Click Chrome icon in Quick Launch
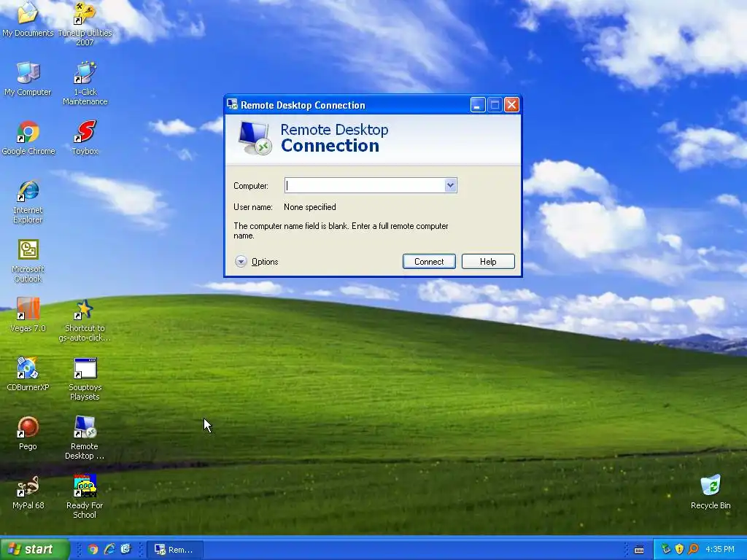 tap(93, 550)
